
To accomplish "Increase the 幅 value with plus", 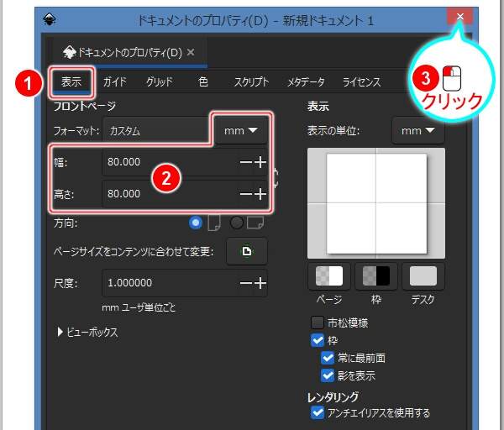I will (x=260, y=162).
